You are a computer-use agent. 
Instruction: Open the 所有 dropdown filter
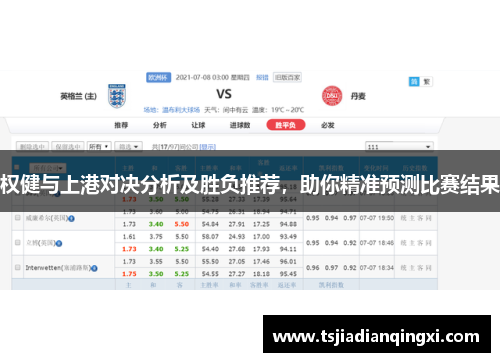(x=99, y=147)
